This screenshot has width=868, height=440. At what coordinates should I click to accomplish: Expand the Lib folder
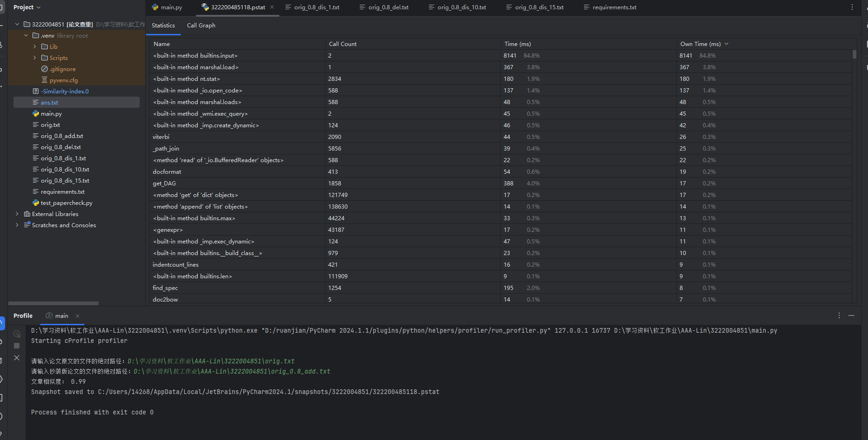35,46
